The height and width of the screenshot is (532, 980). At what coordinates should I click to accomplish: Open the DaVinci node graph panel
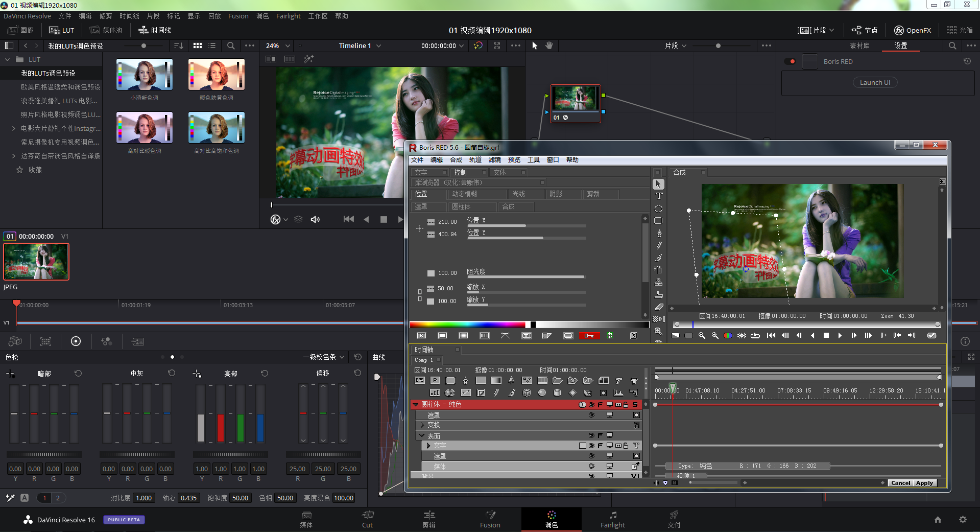(x=865, y=30)
